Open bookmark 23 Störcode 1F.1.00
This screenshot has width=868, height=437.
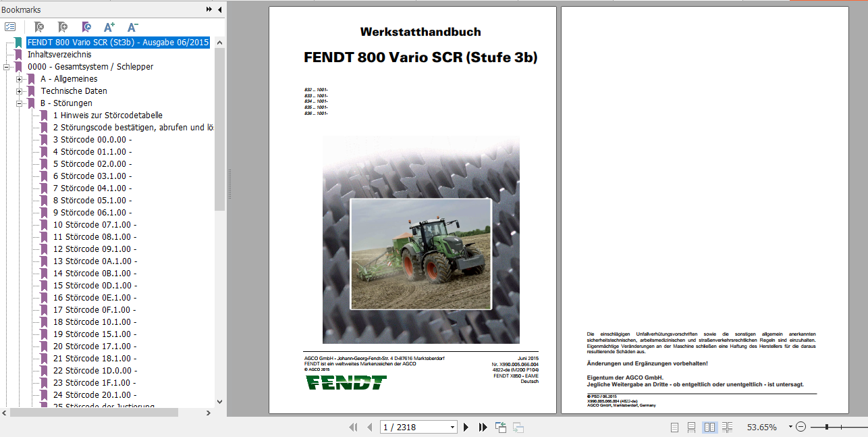click(x=95, y=383)
